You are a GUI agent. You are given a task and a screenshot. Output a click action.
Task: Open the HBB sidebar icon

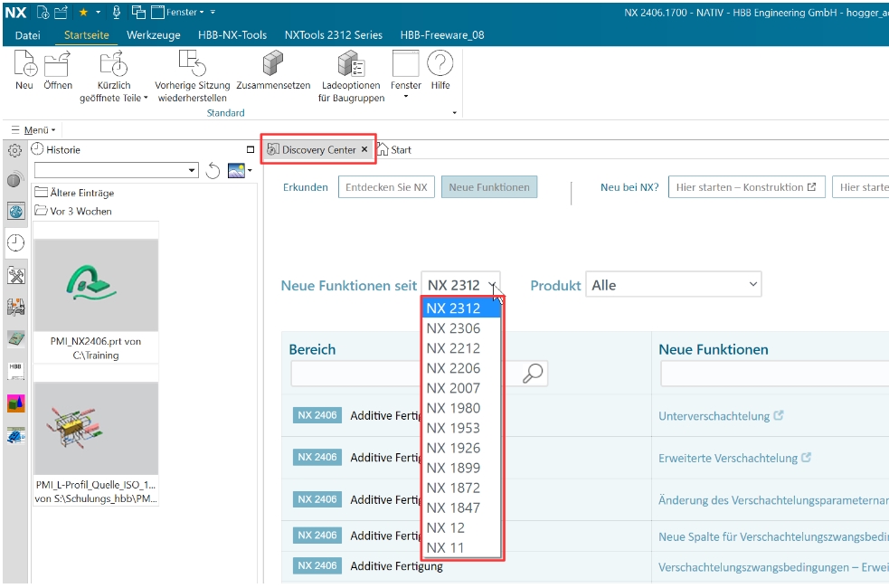(x=16, y=370)
